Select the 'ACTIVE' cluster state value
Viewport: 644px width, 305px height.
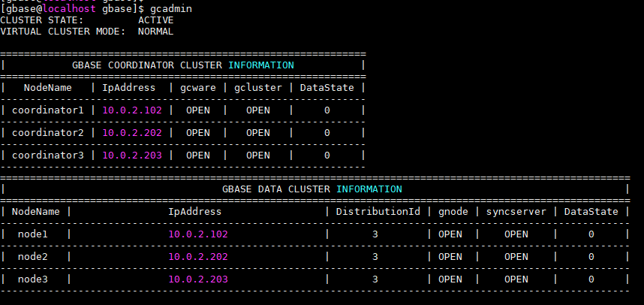pyautogui.click(x=155, y=20)
